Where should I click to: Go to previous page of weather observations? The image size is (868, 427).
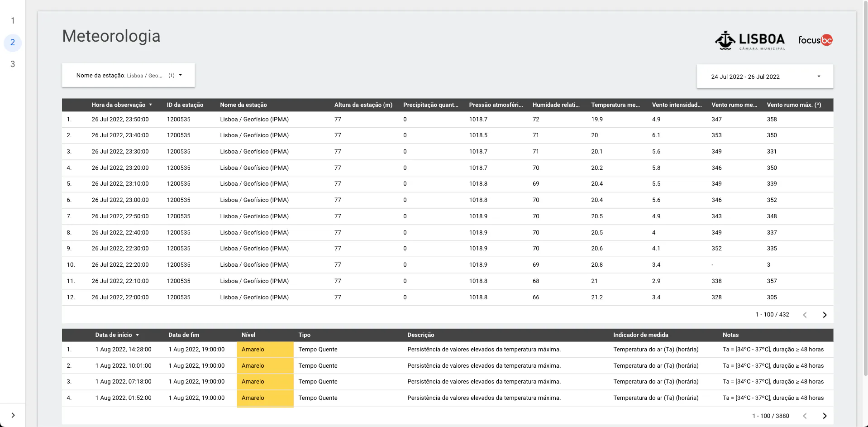point(805,315)
